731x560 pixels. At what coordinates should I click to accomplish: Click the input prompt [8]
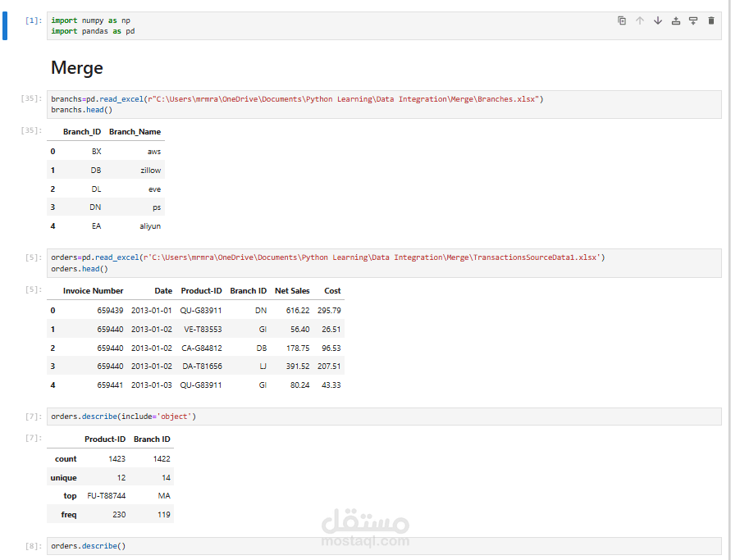pyautogui.click(x=34, y=546)
